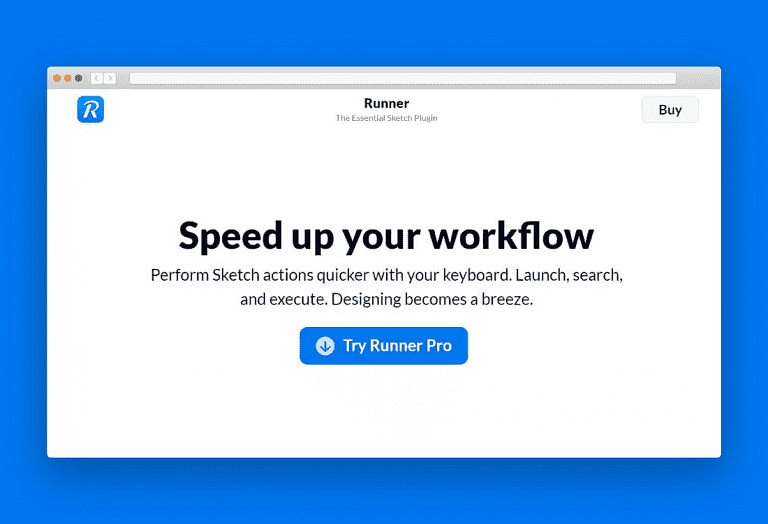Image resolution: width=768 pixels, height=524 pixels.
Task: Click the Runner title in the header
Action: pyautogui.click(x=386, y=103)
